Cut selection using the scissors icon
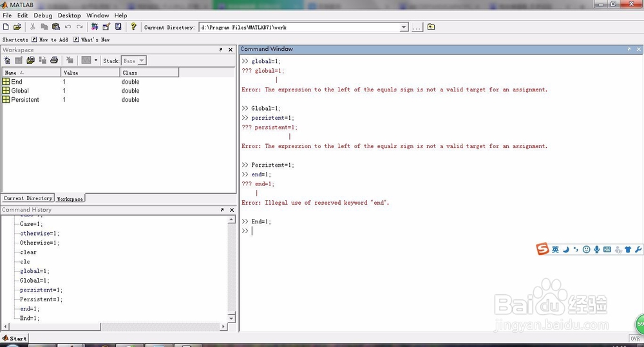Image resolution: width=644 pixels, height=347 pixels. point(32,26)
